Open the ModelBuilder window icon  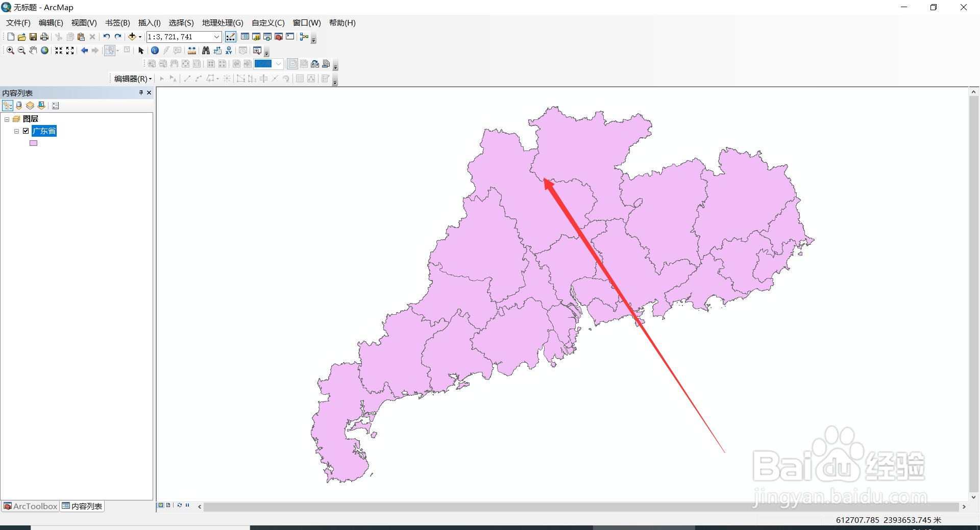pos(304,37)
